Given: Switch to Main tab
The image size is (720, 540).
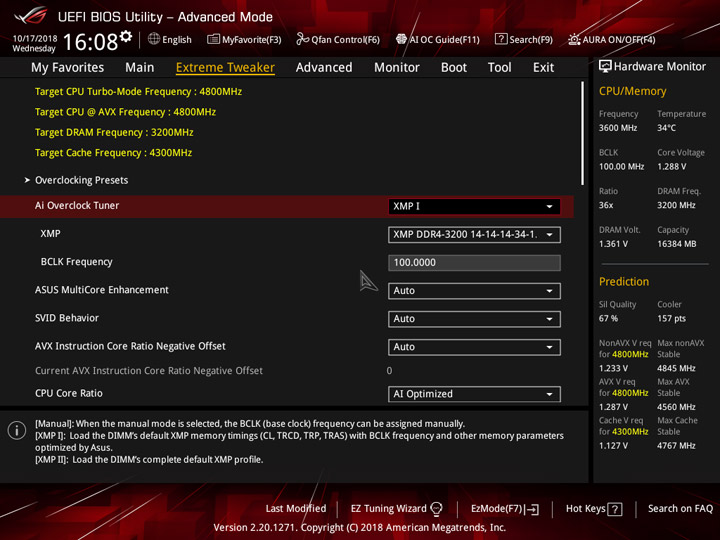Looking at the screenshot, I should [x=140, y=68].
